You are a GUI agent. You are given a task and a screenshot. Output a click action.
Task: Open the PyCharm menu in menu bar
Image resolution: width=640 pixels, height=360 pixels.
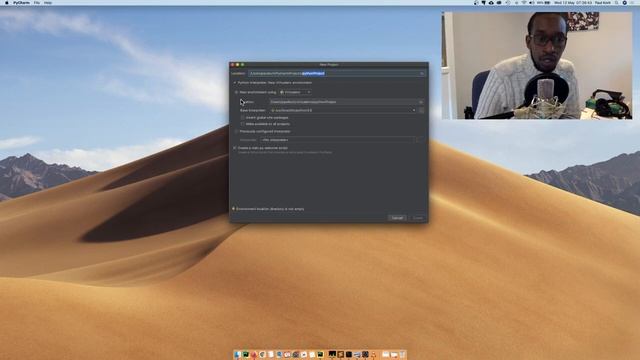[21, 3]
